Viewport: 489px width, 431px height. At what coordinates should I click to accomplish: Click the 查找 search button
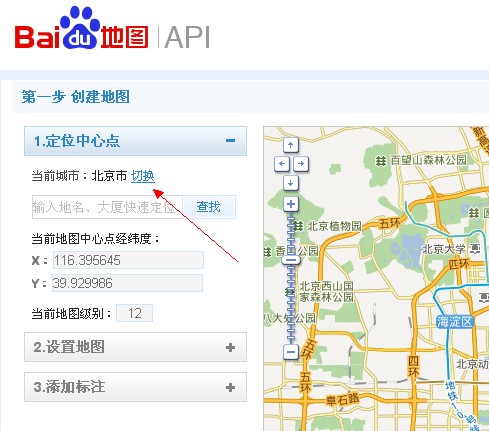click(209, 207)
